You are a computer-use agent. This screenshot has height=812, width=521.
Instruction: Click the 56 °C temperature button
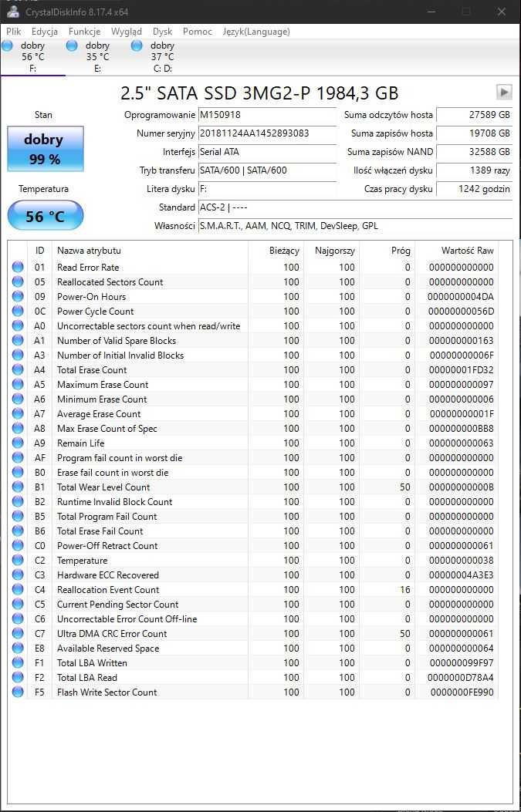point(45,215)
